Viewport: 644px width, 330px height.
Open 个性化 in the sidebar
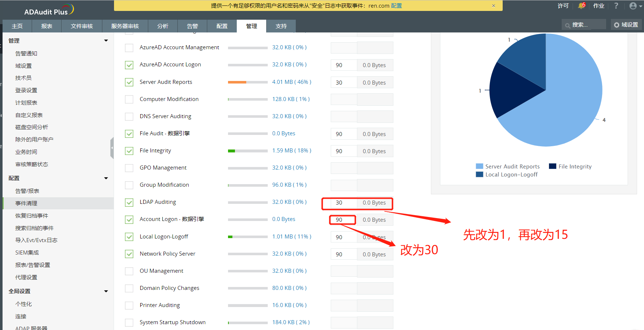23,304
